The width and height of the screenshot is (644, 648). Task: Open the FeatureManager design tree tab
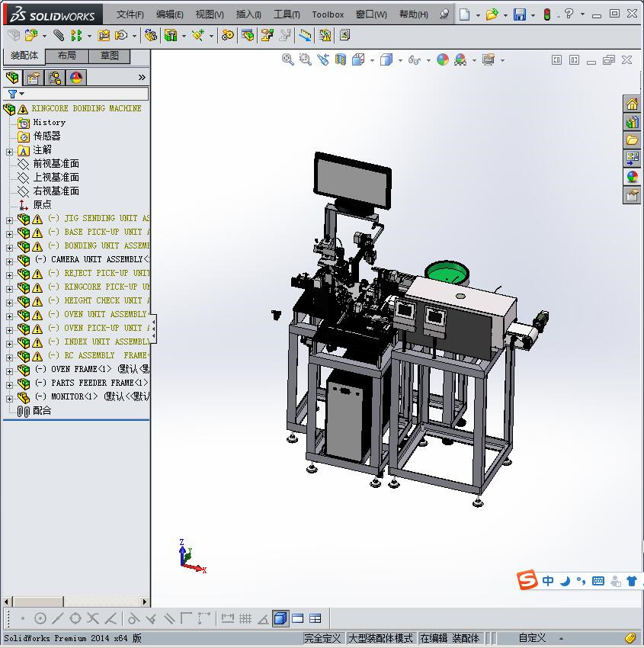[12, 77]
